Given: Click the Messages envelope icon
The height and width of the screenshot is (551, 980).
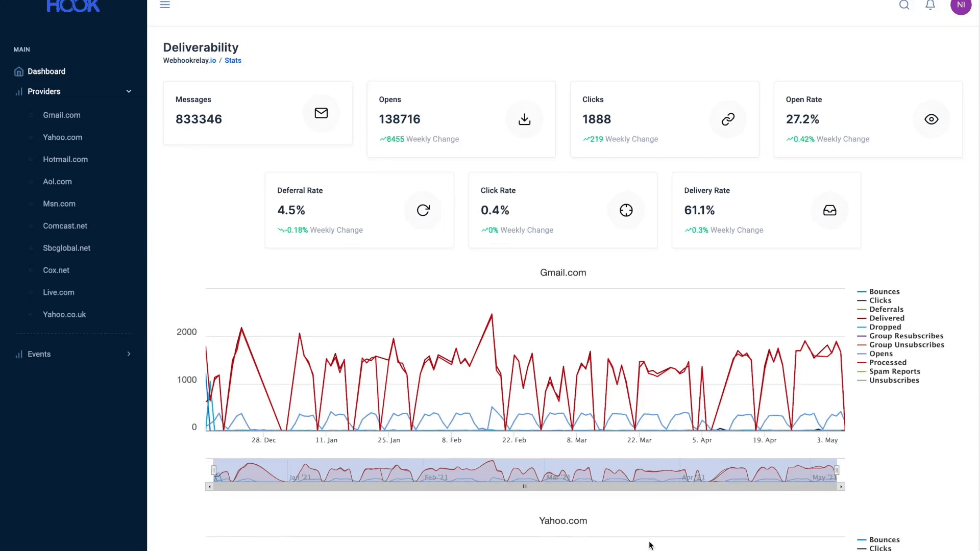Looking at the screenshot, I should click(321, 113).
